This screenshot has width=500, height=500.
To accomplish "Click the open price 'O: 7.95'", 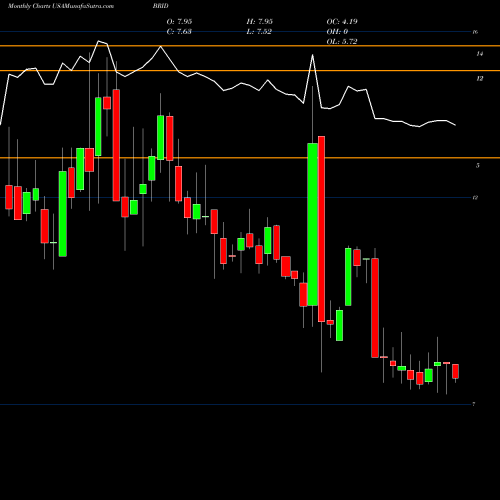I will tap(179, 22).
